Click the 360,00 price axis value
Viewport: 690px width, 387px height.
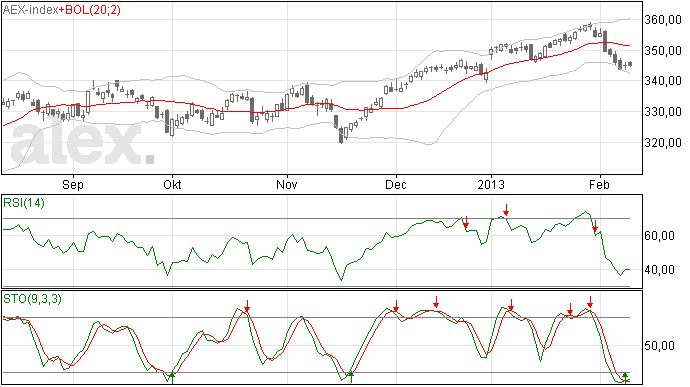point(663,20)
